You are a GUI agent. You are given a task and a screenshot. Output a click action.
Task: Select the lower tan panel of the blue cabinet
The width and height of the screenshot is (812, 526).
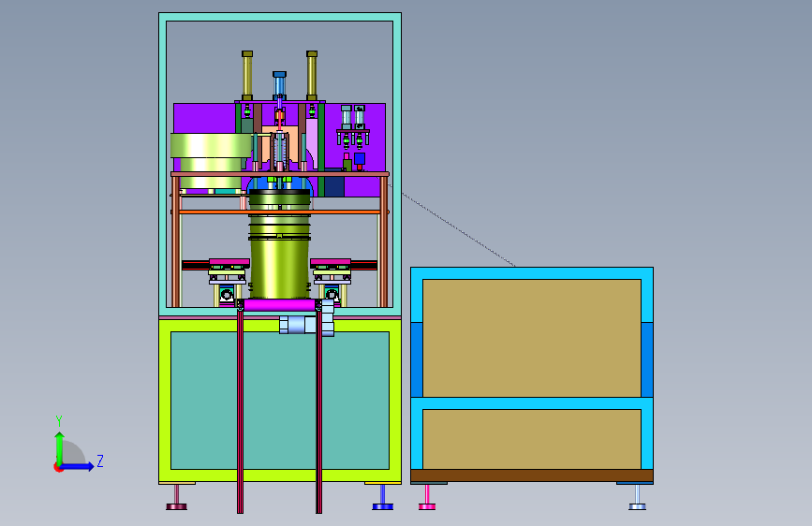(x=532, y=439)
